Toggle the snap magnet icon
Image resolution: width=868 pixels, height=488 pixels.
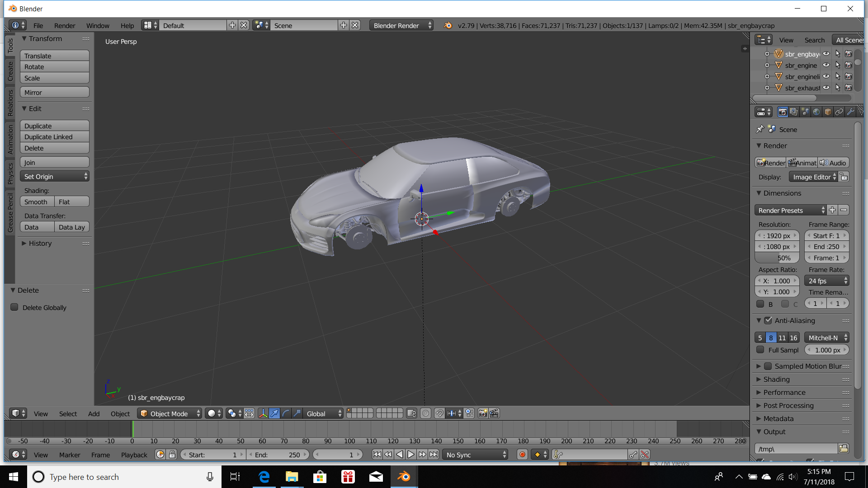pos(439,413)
